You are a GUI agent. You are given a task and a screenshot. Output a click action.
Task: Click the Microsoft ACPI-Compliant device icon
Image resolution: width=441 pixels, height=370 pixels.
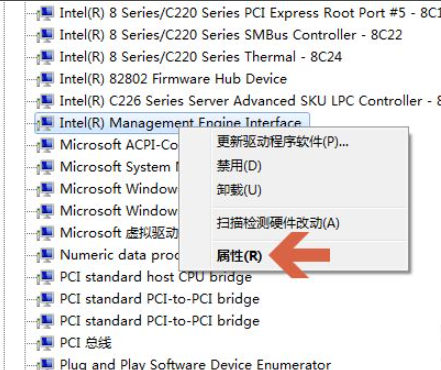click(46, 145)
